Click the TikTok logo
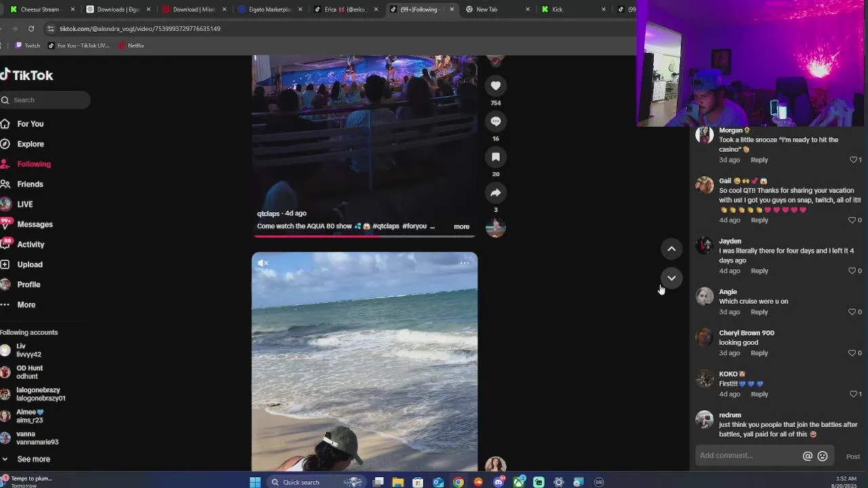868x488 pixels. click(27, 75)
